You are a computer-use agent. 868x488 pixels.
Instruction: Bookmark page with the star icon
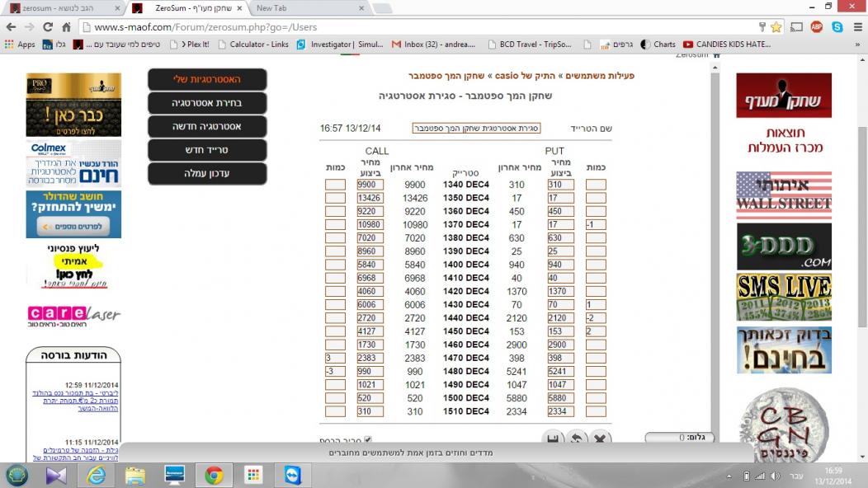776,26
